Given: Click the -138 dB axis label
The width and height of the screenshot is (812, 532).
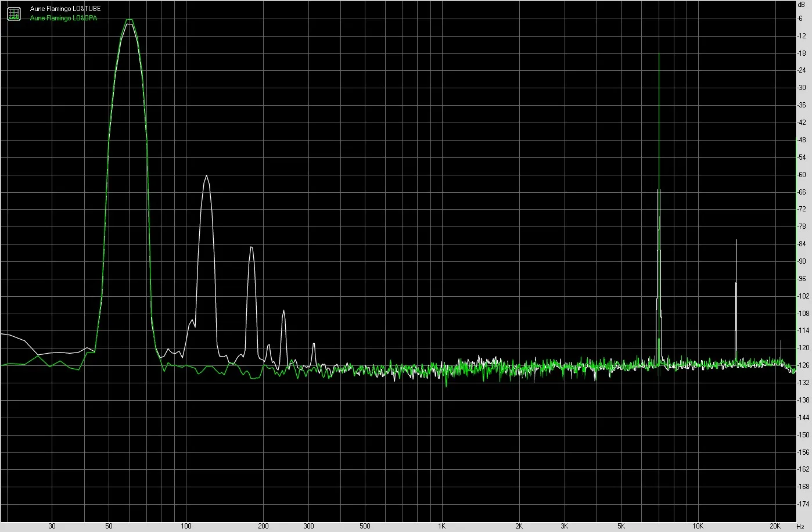Looking at the screenshot, I should pos(803,400).
